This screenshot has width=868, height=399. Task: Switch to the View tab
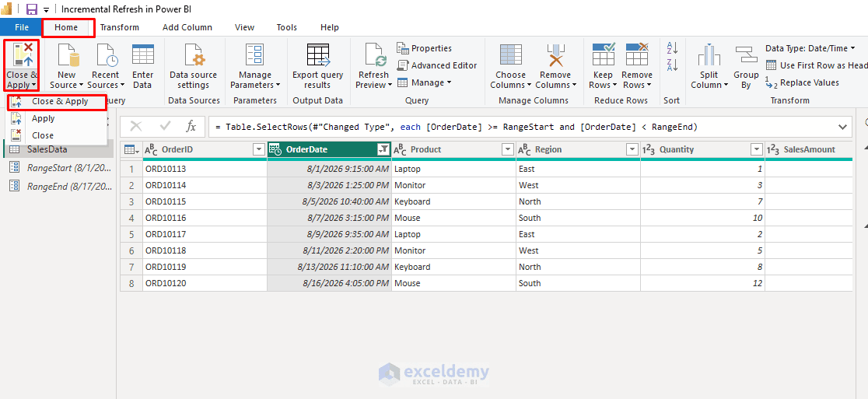pyautogui.click(x=245, y=27)
